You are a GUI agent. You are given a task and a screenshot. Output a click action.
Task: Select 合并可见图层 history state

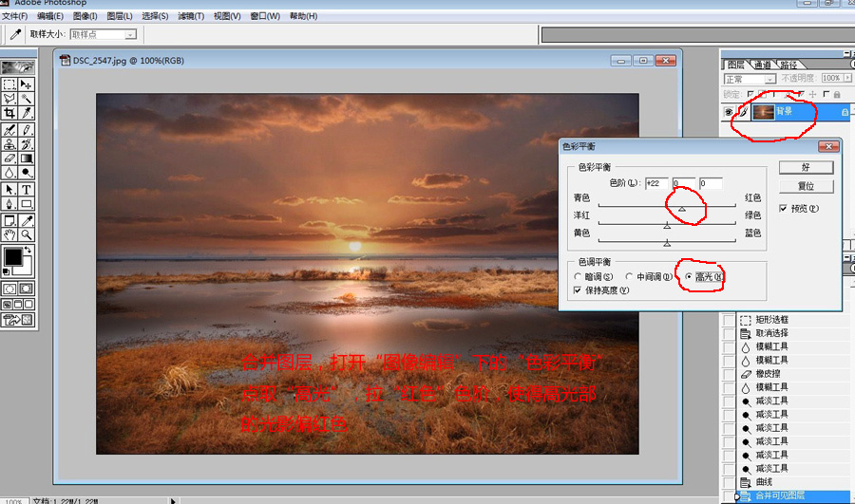(780, 495)
